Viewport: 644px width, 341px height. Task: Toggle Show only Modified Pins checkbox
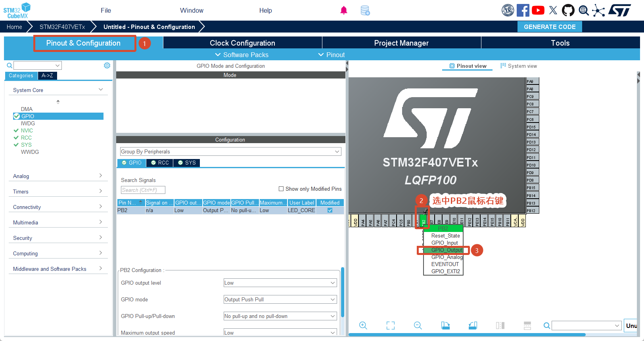(x=281, y=189)
